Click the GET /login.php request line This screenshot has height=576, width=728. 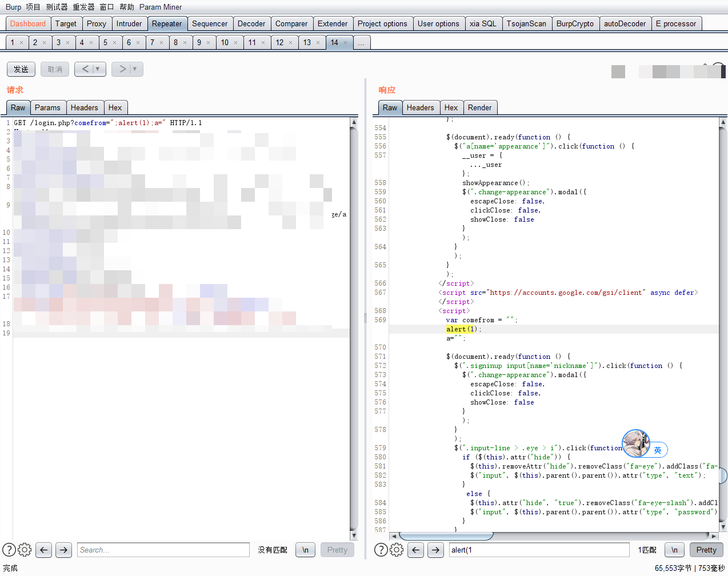click(108, 123)
